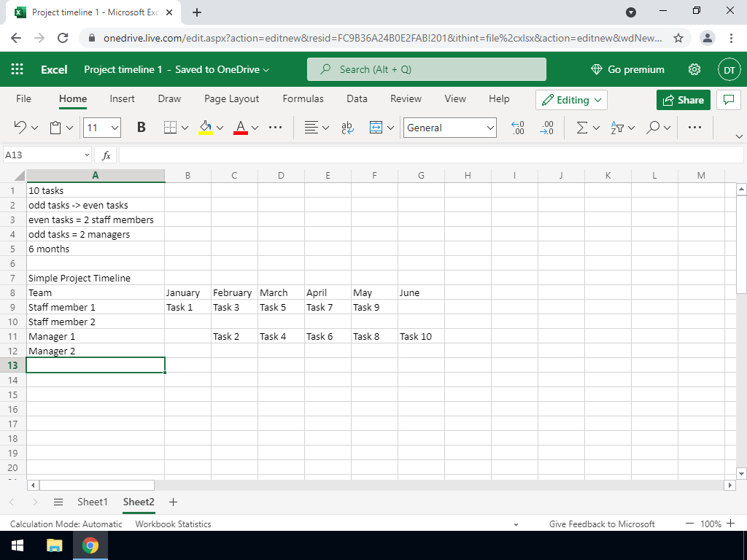Click the Go premium link
This screenshot has height=560, width=747.
pos(627,69)
